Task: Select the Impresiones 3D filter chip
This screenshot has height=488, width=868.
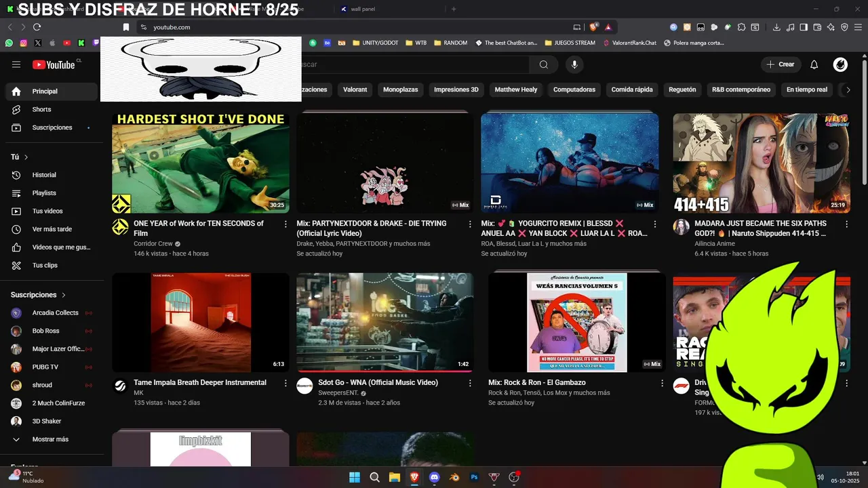Action: pos(456,89)
